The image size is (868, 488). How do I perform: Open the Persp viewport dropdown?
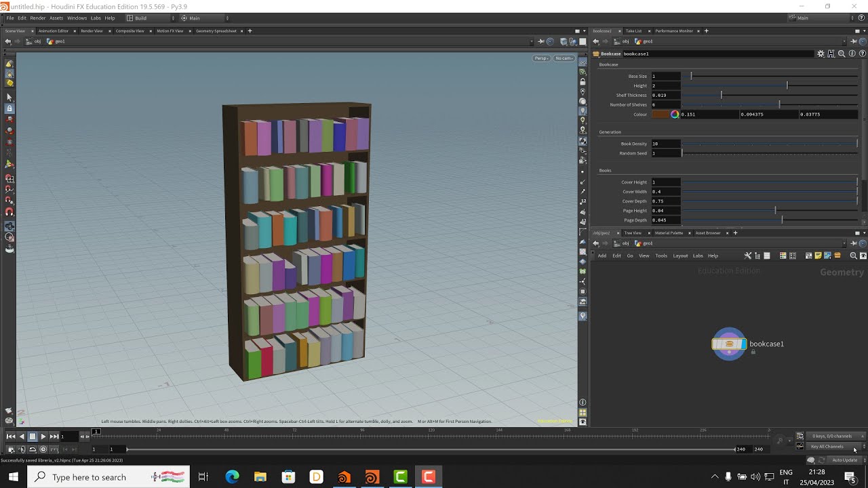tap(541, 58)
